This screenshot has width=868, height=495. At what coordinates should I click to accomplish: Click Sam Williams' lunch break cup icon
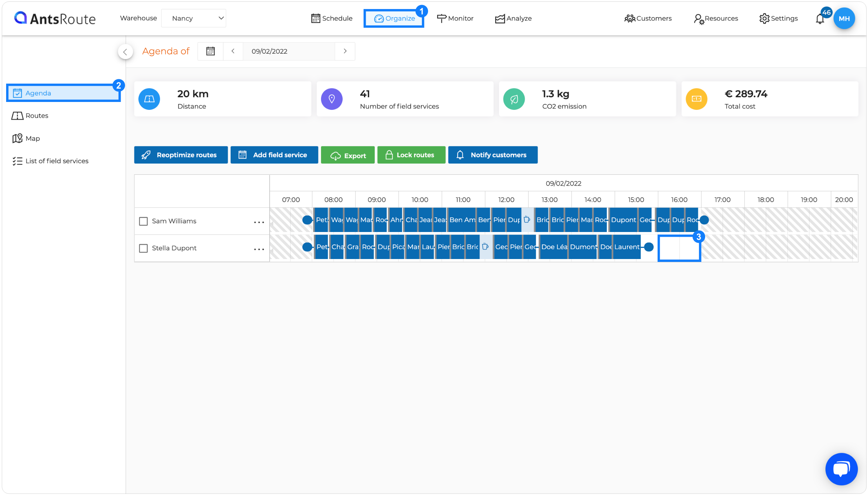[527, 219]
